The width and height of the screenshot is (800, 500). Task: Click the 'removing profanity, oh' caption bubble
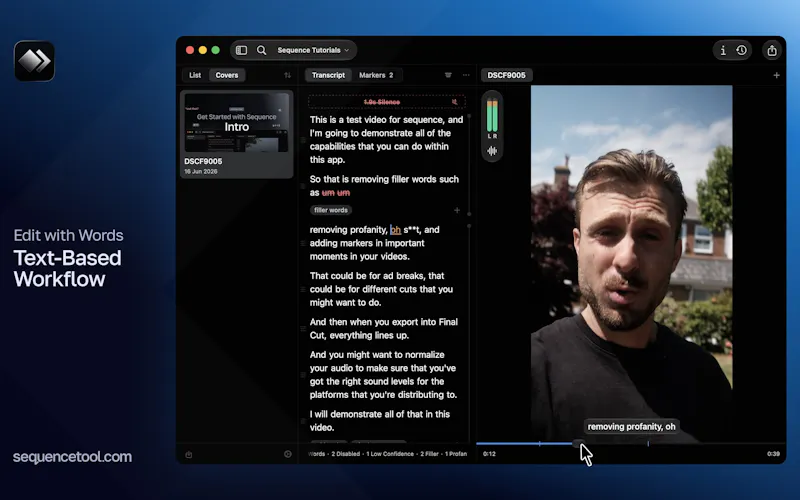[x=631, y=427]
